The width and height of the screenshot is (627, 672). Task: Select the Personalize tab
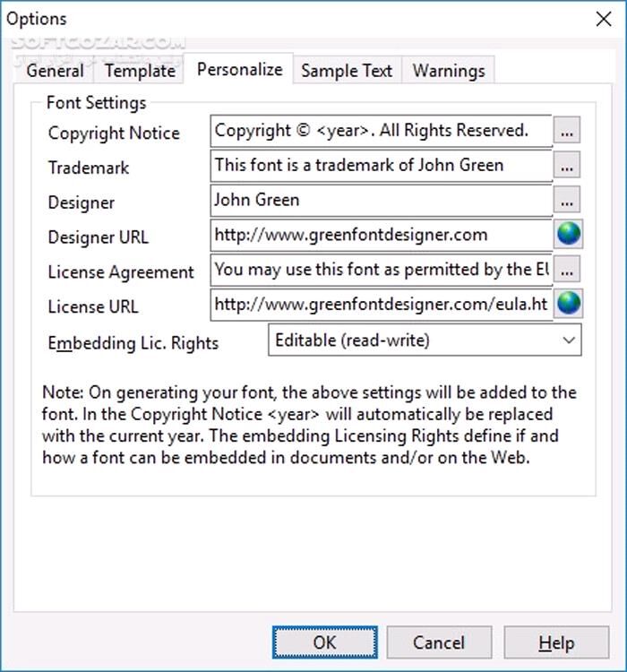(x=239, y=69)
